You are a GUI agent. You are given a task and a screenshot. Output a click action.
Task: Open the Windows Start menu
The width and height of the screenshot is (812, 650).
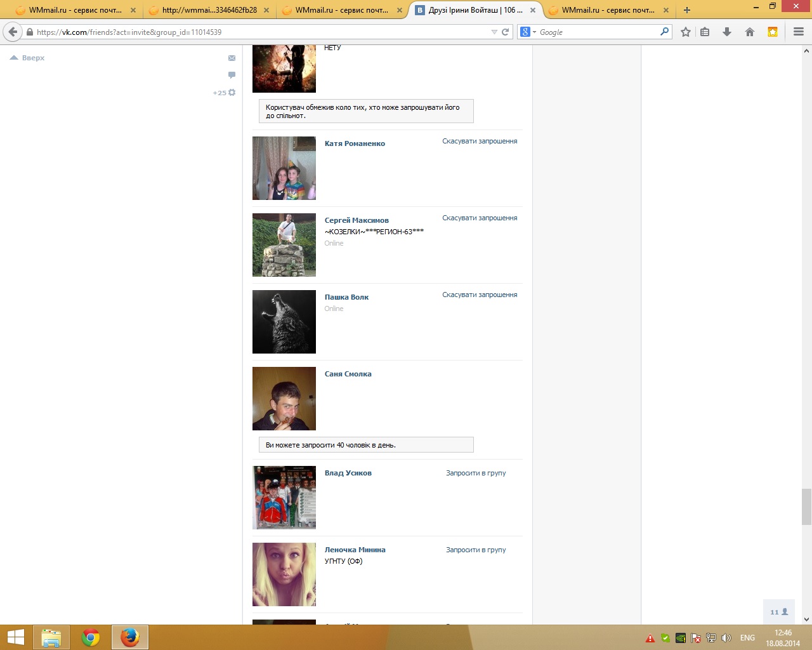[x=15, y=637]
